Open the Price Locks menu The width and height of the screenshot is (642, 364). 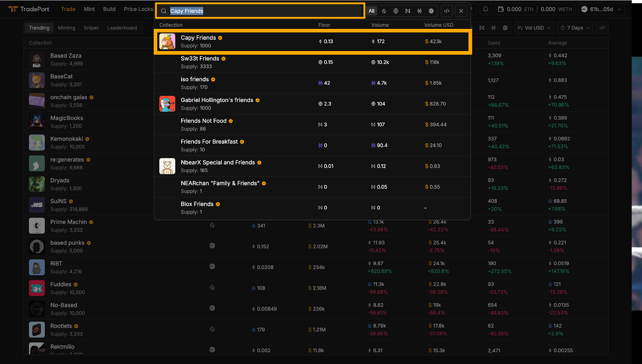[138, 9]
